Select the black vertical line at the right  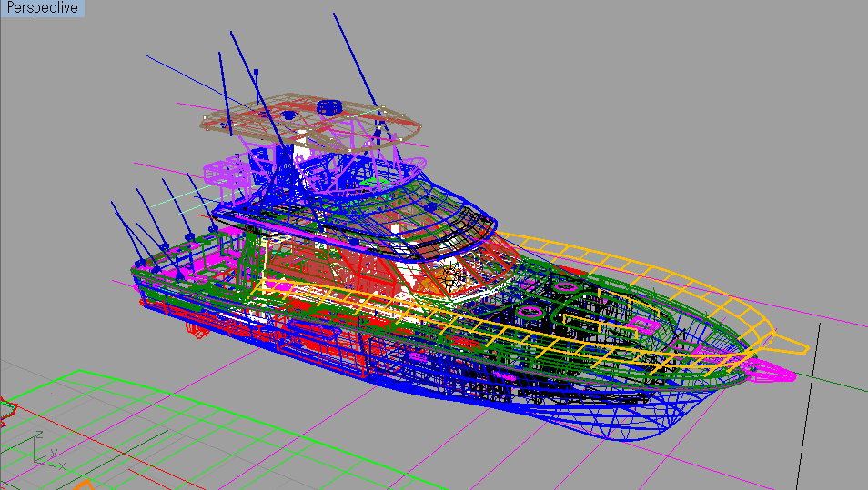pyautogui.click(x=808, y=406)
